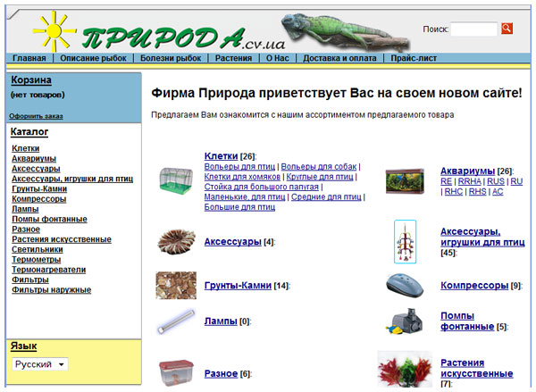The height and width of the screenshot is (392, 536).
Task: Click the red search magnifier button
Action: coord(507,29)
